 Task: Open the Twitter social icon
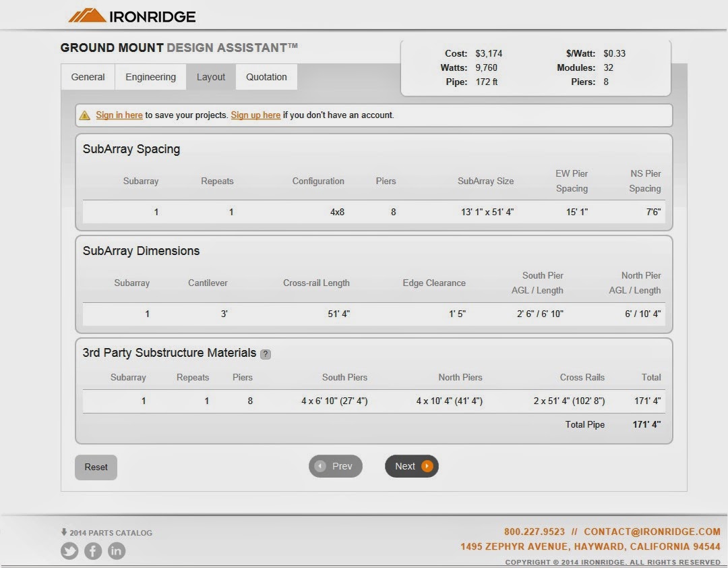pyautogui.click(x=69, y=551)
